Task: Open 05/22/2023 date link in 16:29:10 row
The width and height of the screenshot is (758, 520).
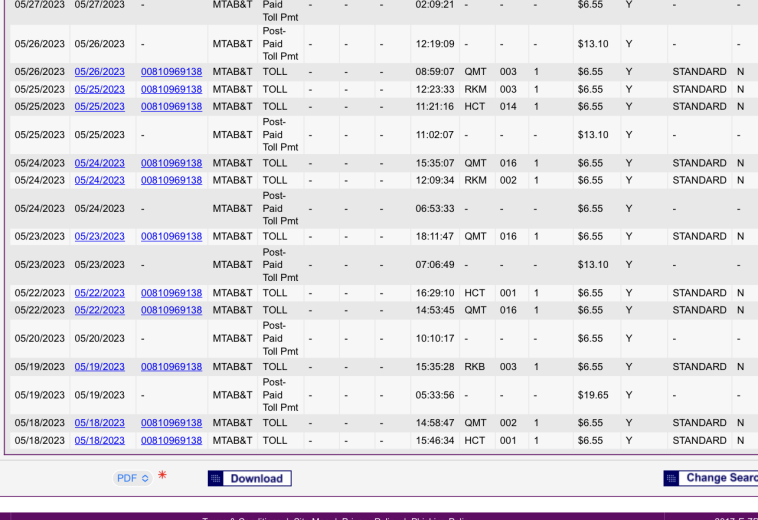Action: pos(100,293)
